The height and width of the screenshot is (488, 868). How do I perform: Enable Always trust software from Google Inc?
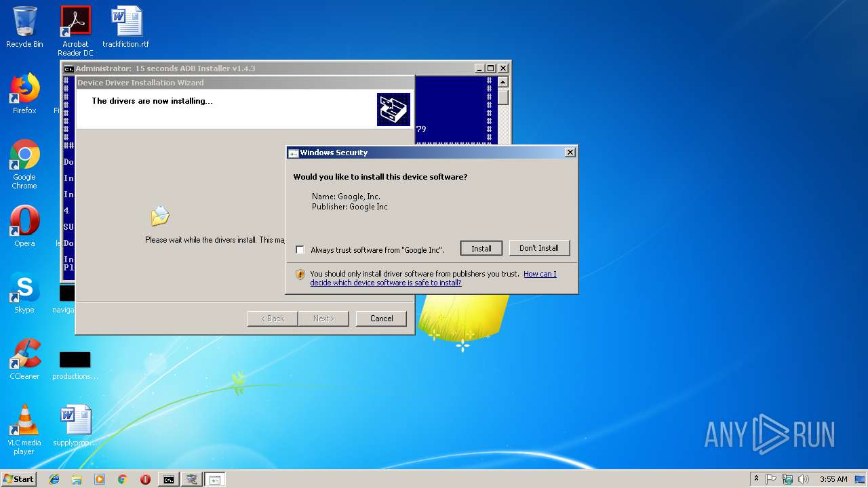coord(300,250)
